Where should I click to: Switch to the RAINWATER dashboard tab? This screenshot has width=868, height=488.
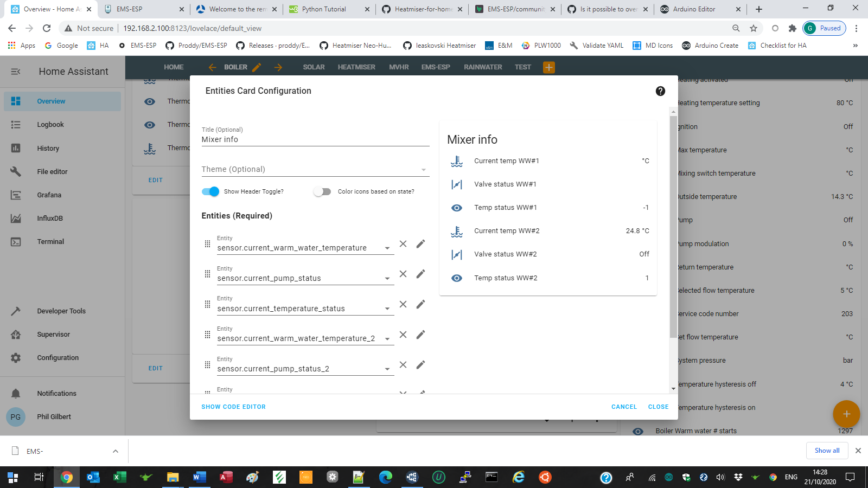pos(483,67)
